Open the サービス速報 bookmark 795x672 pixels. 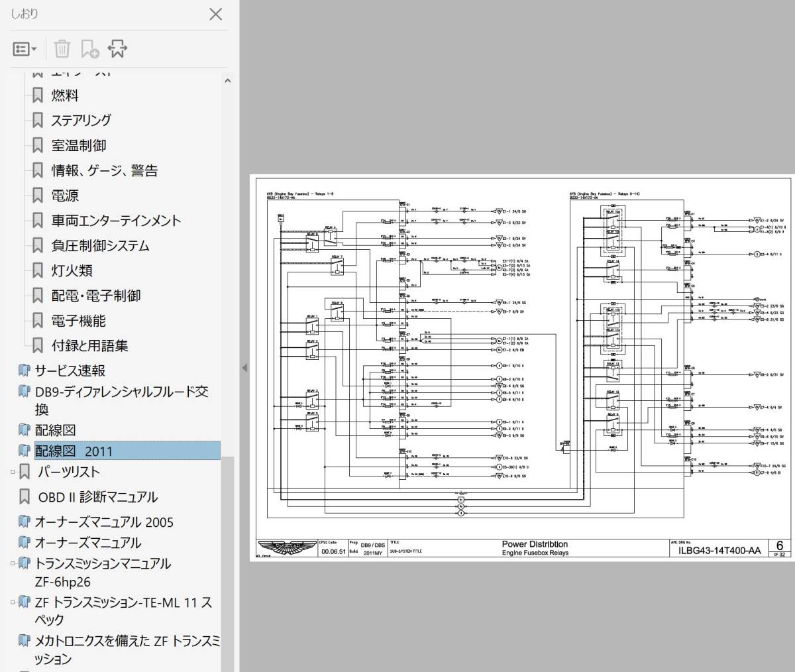click(x=70, y=371)
